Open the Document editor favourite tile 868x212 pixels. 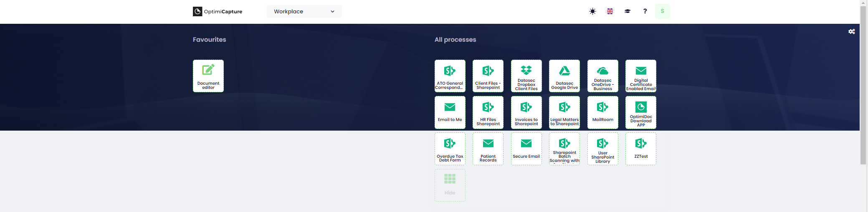tap(208, 76)
